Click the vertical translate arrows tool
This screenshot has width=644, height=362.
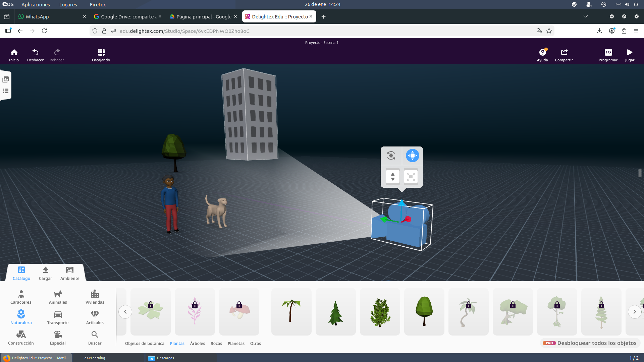(393, 176)
